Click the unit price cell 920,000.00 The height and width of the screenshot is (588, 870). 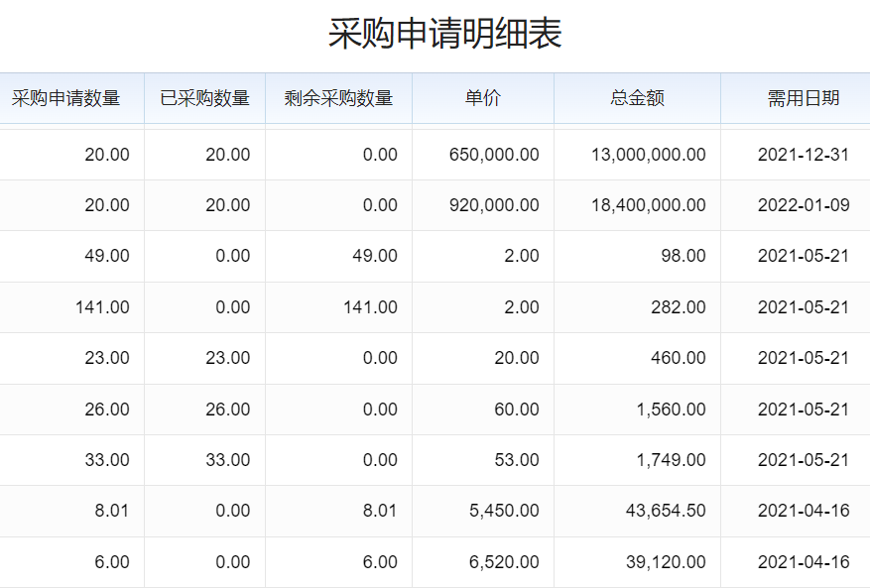pos(494,205)
